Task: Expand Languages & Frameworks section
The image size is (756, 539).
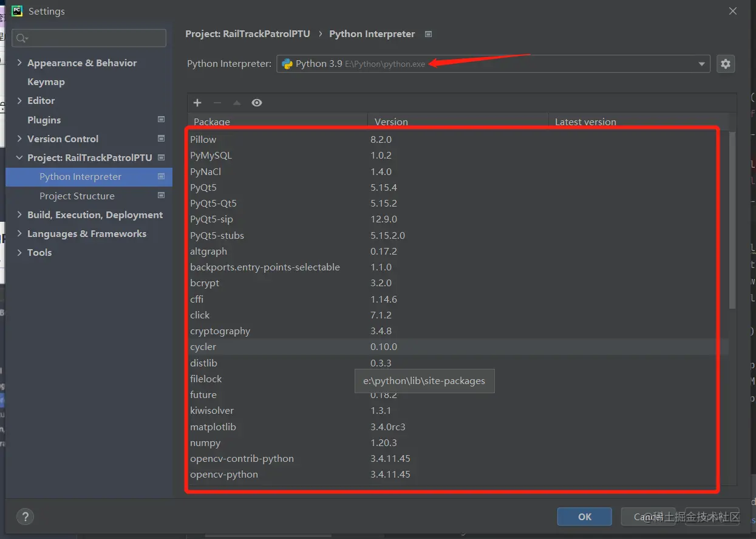Action: (19, 233)
